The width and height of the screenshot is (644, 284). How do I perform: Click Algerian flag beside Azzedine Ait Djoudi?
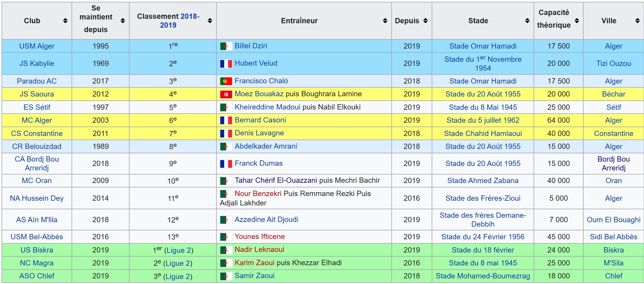pos(226,220)
